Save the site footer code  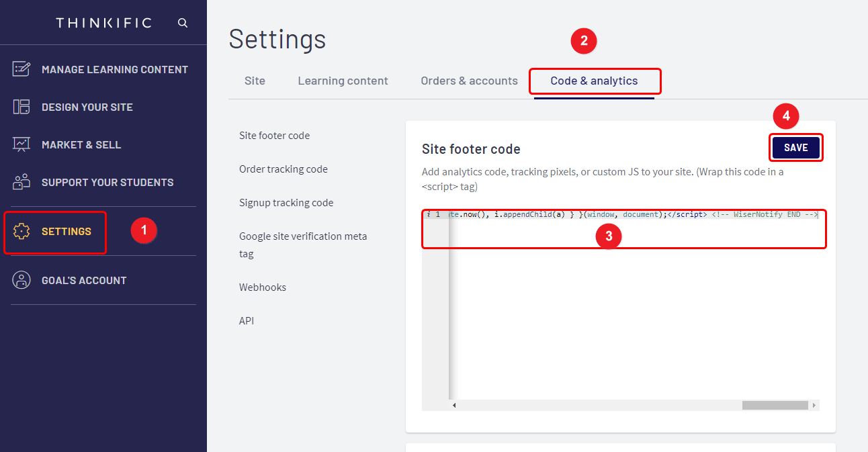pyautogui.click(x=796, y=148)
